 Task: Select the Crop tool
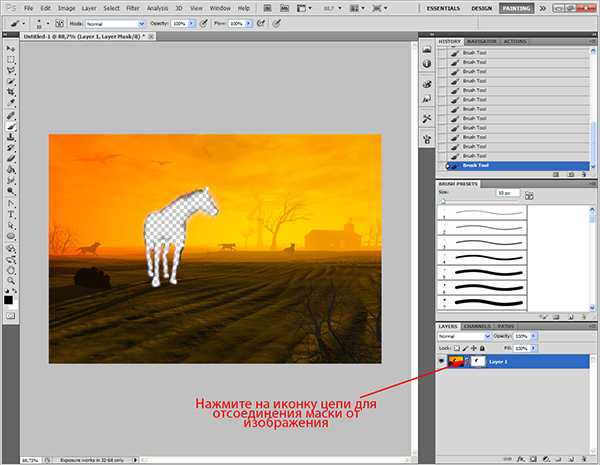pyautogui.click(x=11, y=92)
